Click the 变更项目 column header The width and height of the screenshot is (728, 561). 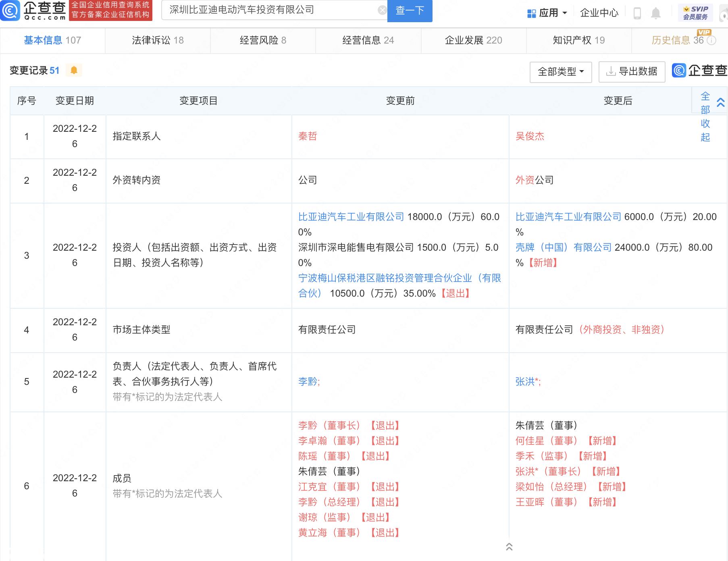pyautogui.click(x=198, y=101)
